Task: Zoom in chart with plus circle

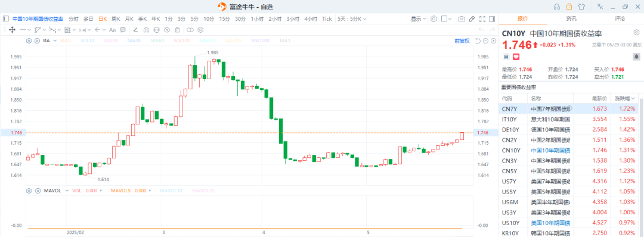Action: click(x=493, y=40)
